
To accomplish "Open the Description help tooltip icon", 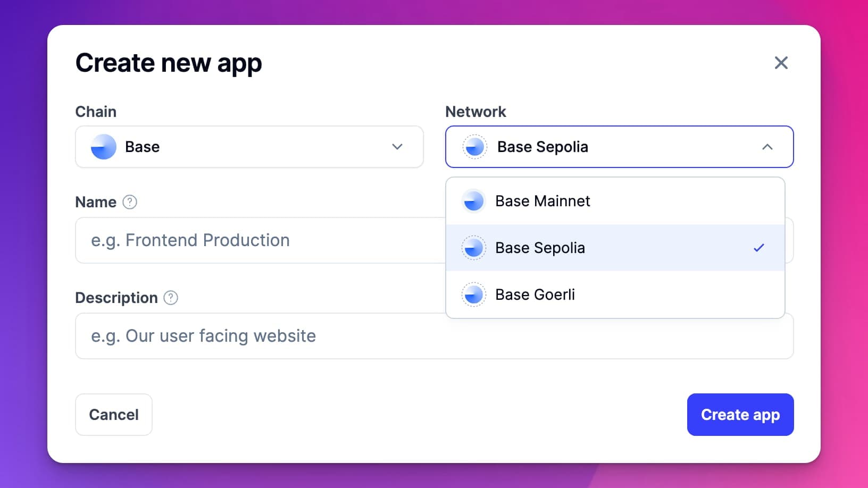I will [170, 298].
